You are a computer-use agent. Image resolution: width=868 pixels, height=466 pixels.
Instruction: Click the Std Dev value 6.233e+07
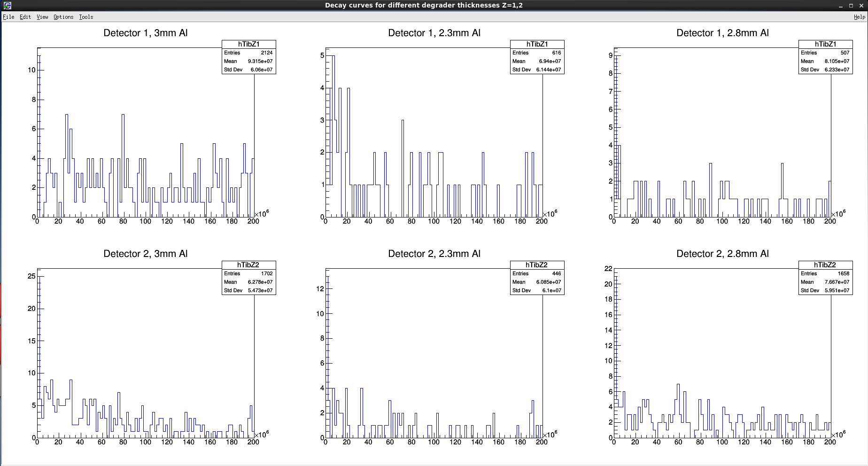click(x=837, y=70)
